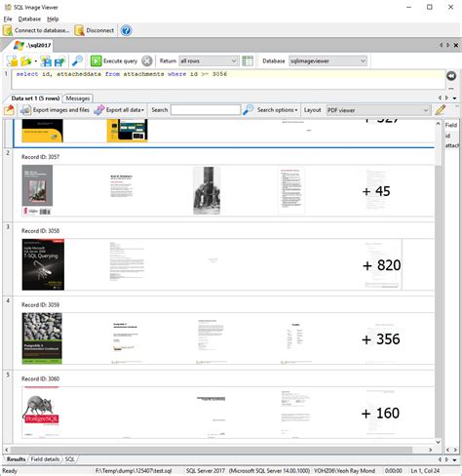Click the grid view icon beside Return
The image size is (462, 476).
248,60
